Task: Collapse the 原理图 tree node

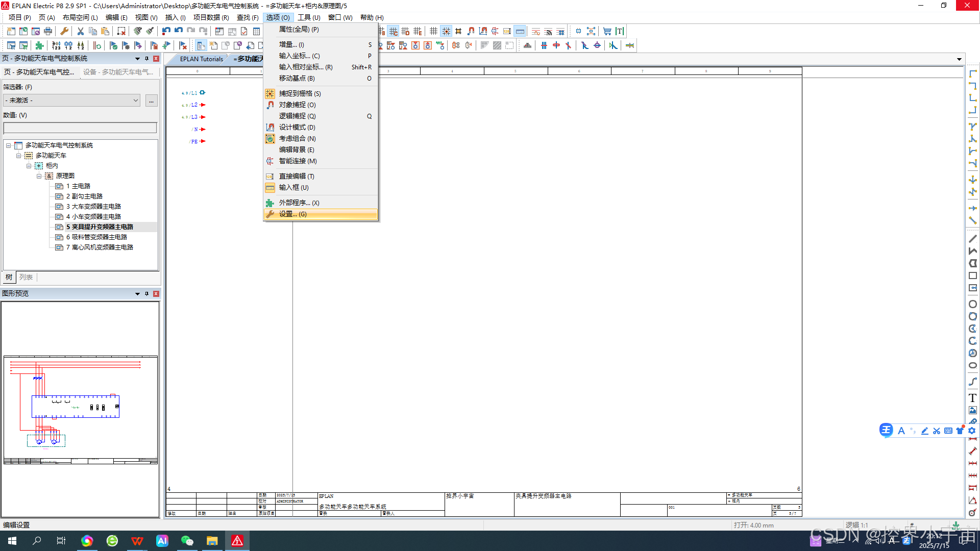Action: tap(39, 176)
